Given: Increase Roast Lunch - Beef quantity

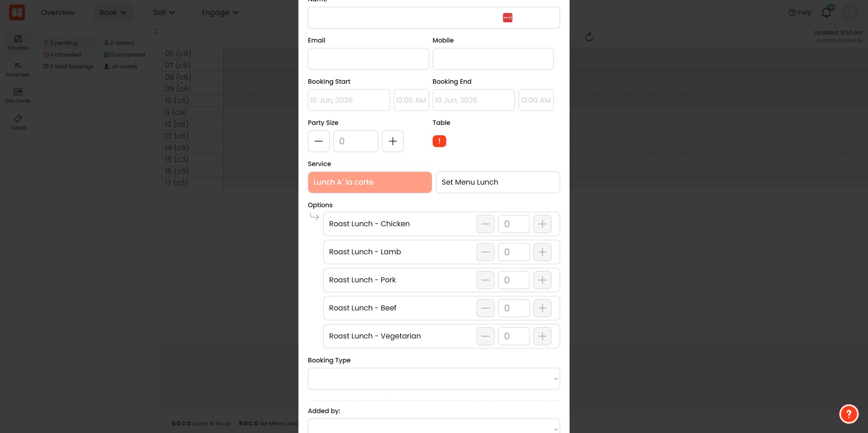Looking at the screenshot, I should click(542, 308).
